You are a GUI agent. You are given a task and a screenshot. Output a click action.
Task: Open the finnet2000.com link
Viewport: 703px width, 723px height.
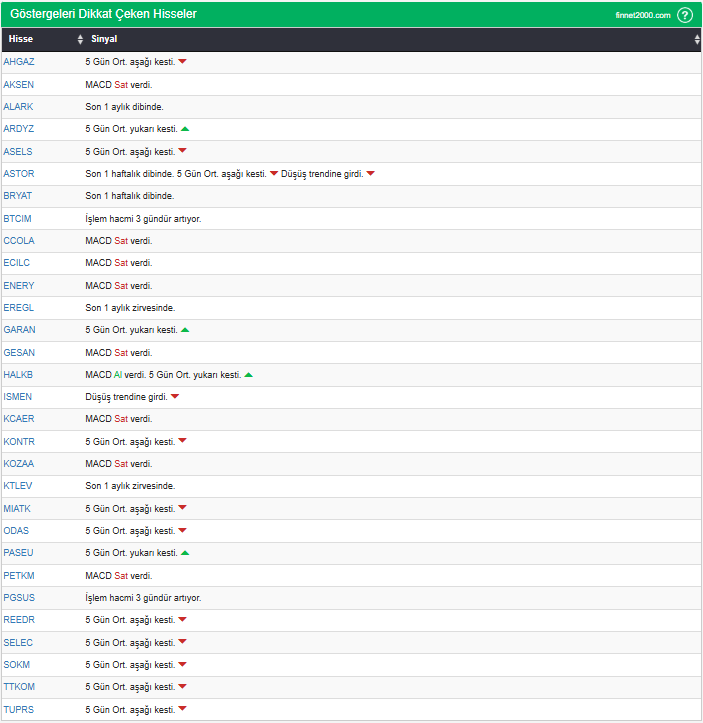(642, 15)
